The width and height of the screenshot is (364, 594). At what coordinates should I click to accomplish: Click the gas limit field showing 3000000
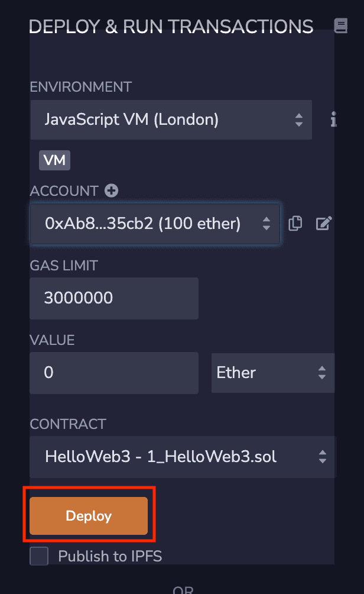(x=113, y=298)
